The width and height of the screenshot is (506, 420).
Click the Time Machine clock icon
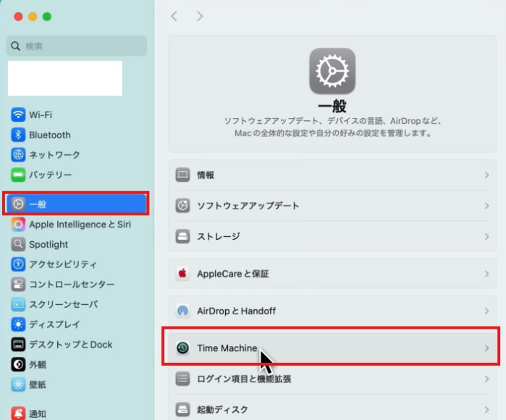182,348
